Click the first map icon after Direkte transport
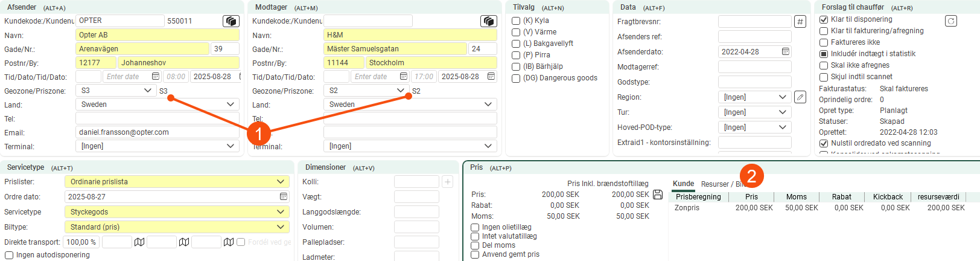980x261 pixels. (139, 242)
